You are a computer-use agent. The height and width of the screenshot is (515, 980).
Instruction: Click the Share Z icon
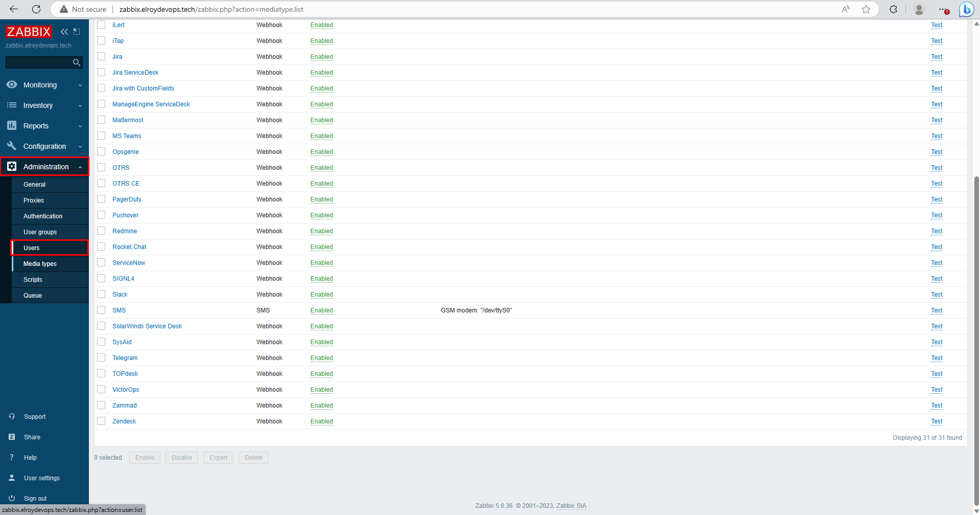(12, 437)
